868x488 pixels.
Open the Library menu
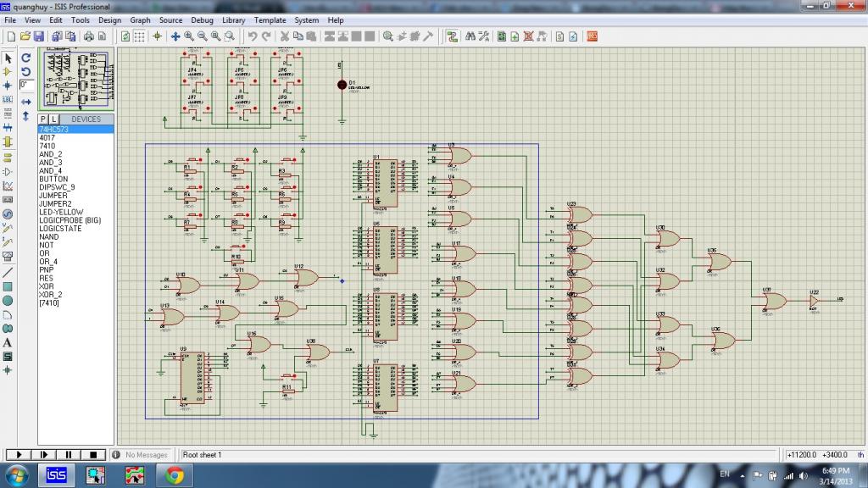(x=234, y=19)
